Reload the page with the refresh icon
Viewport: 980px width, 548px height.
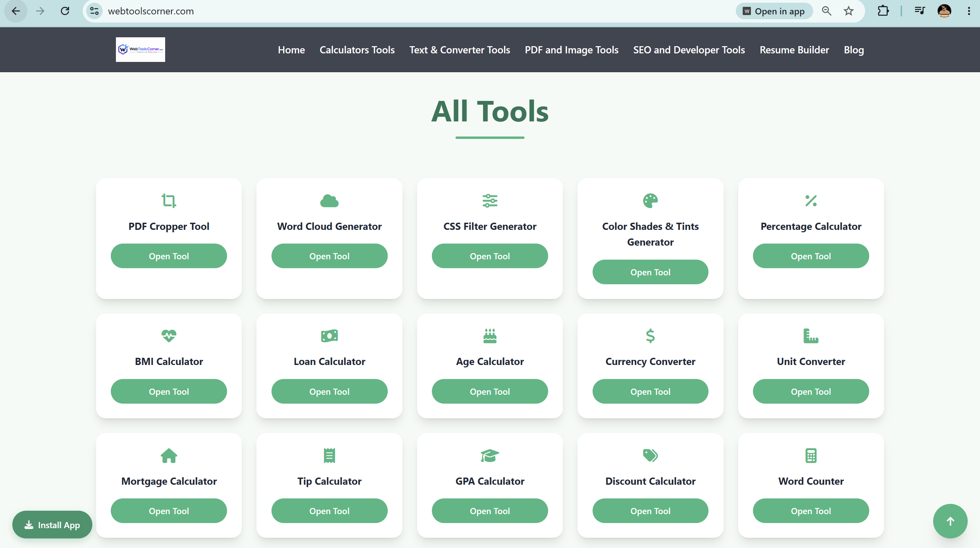[x=65, y=11]
